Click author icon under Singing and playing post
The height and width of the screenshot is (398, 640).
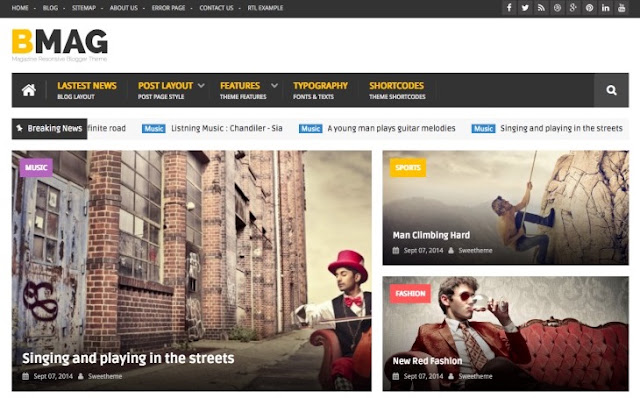[x=81, y=376]
